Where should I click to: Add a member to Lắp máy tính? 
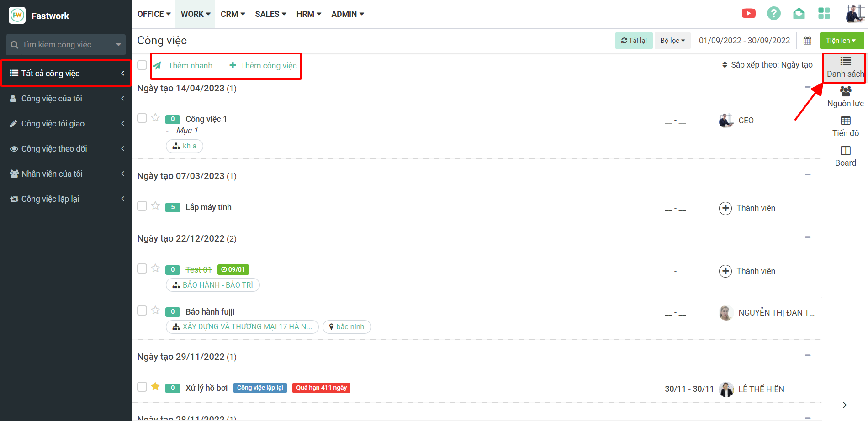pyautogui.click(x=725, y=208)
